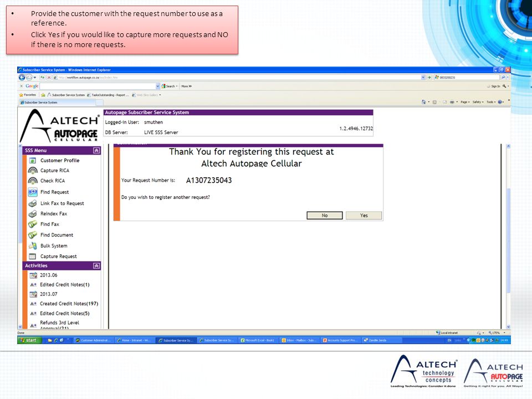Screen dimensions: 532x399
Task: Click the Windows Start button
Action: pyautogui.click(x=29, y=340)
